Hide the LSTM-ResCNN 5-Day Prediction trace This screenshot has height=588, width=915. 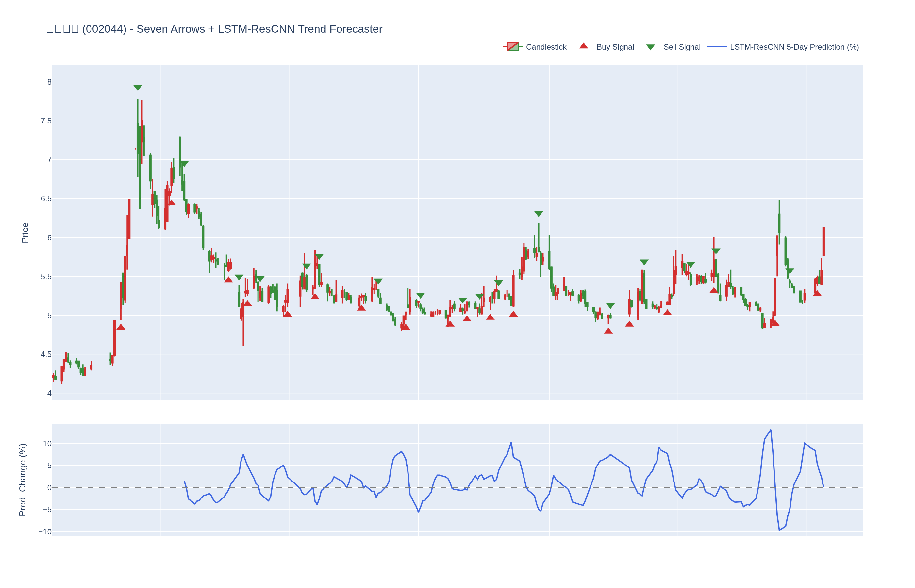794,47
